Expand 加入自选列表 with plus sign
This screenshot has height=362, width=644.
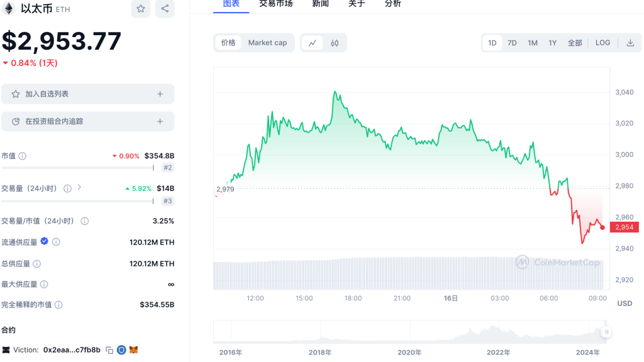click(160, 94)
